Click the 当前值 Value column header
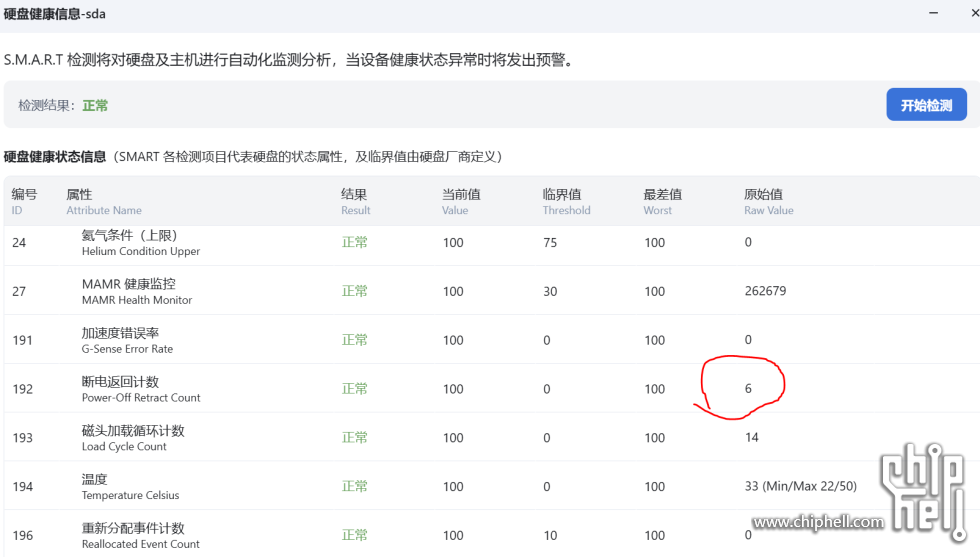980x557 pixels. coord(461,201)
